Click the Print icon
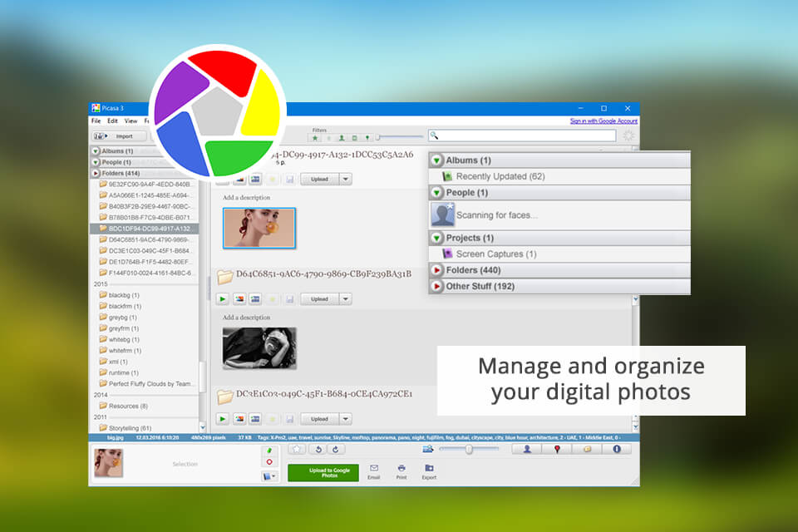This screenshot has width=798, height=532. tap(401, 471)
